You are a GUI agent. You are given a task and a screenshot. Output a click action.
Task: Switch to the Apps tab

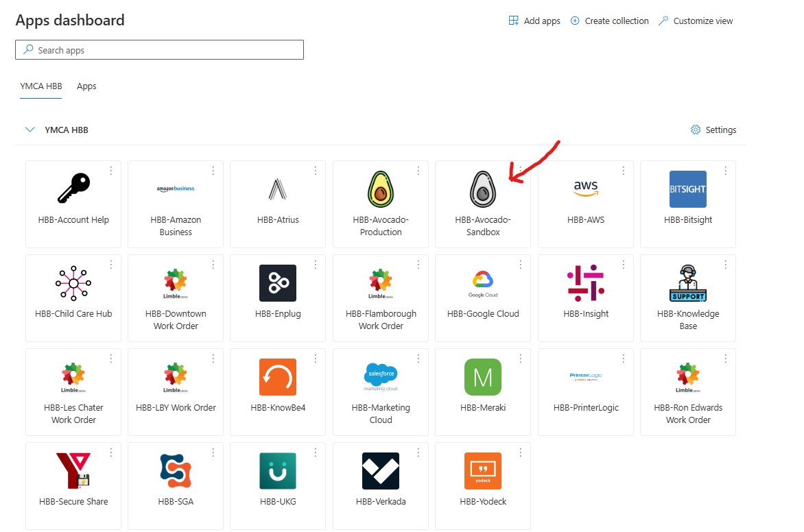(x=86, y=86)
